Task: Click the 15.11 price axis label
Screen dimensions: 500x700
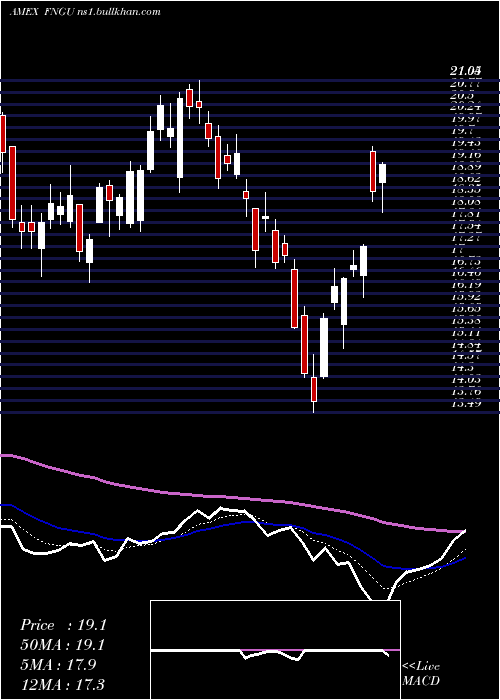Action: tap(466, 333)
